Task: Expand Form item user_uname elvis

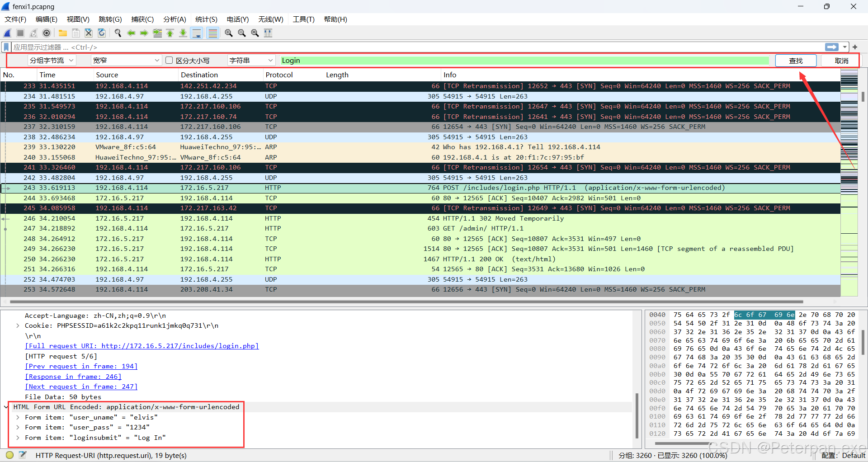Action: (x=18, y=417)
